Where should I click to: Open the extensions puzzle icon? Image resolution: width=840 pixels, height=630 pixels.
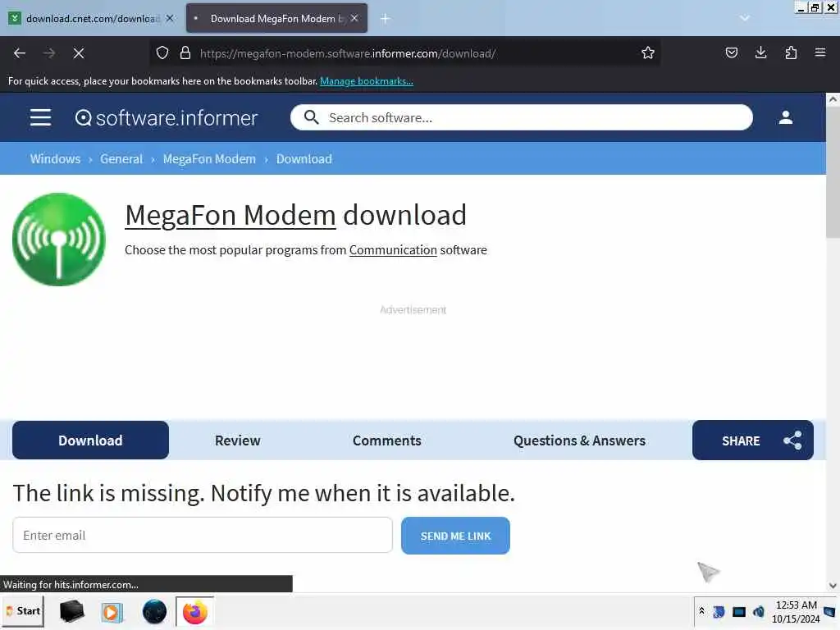point(791,53)
